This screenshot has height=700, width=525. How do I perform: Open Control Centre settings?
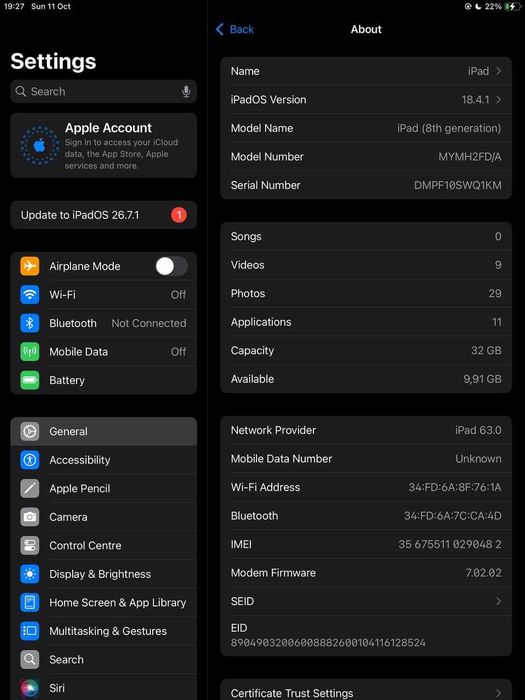pos(104,546)
